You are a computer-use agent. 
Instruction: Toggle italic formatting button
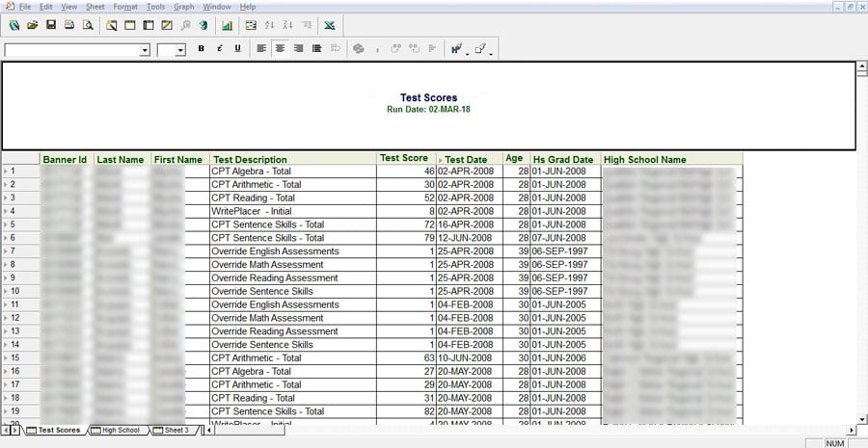point(220,48)
